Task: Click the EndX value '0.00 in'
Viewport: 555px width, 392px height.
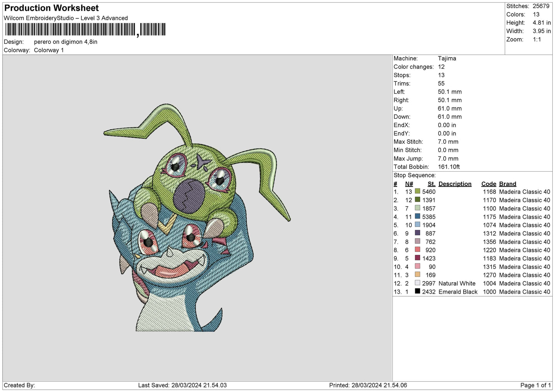Action: pos(447,125)
